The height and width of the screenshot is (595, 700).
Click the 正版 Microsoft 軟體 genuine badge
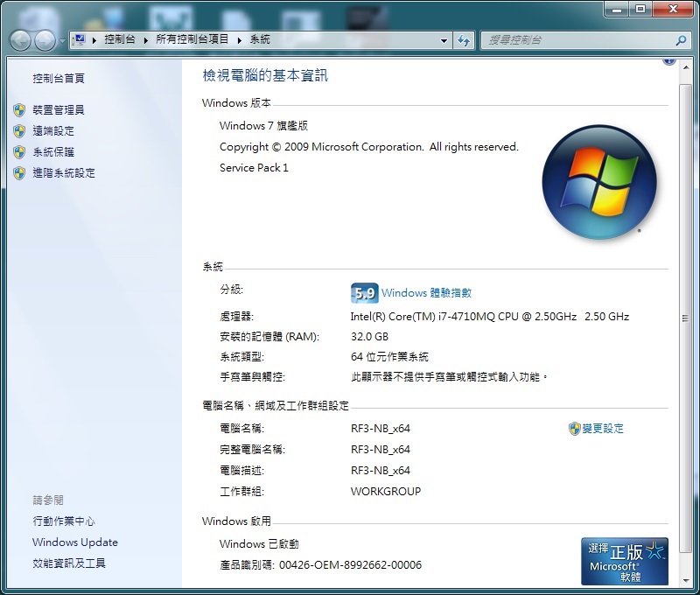tap(625, 562)
